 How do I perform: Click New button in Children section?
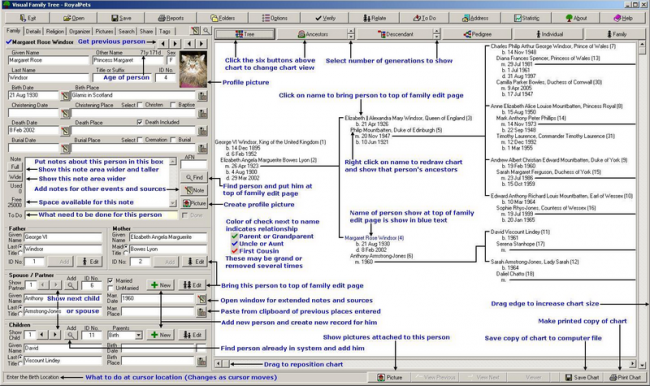coord(160,335)
